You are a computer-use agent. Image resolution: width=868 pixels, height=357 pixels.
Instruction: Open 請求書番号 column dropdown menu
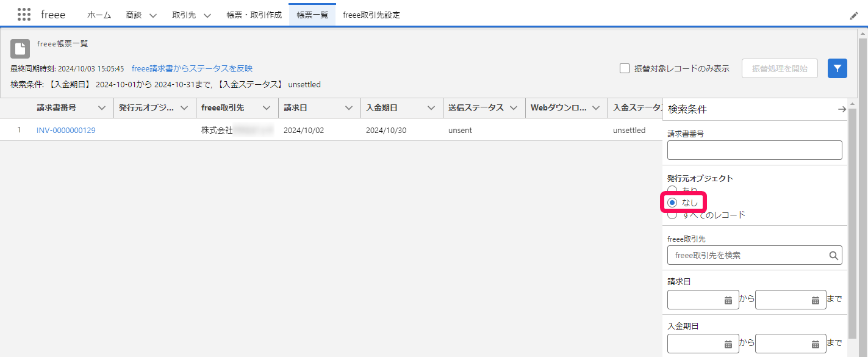pyautogui.click(x=102, y=108)
